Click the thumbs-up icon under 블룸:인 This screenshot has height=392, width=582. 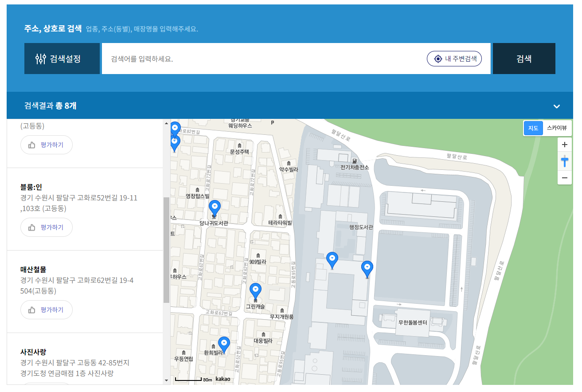[x=32, y=227]
